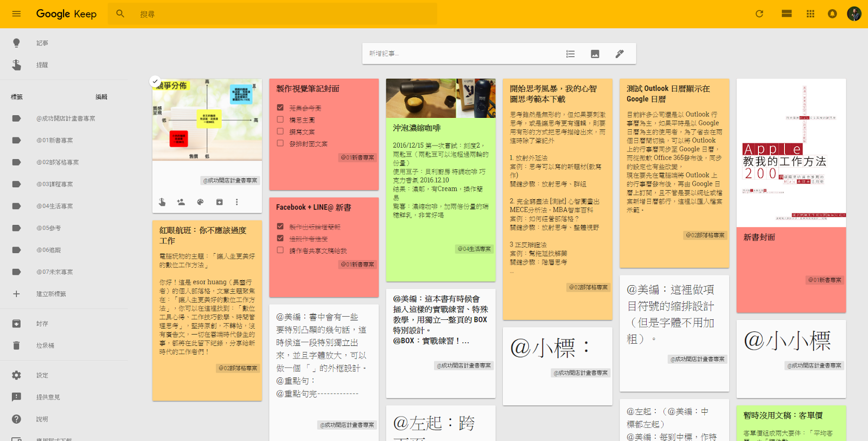The height and width of the screenshot is (441, 868).
Task: Uncheck the 追蹤作者進度 checkbox
Action: (x=280, y=238)
